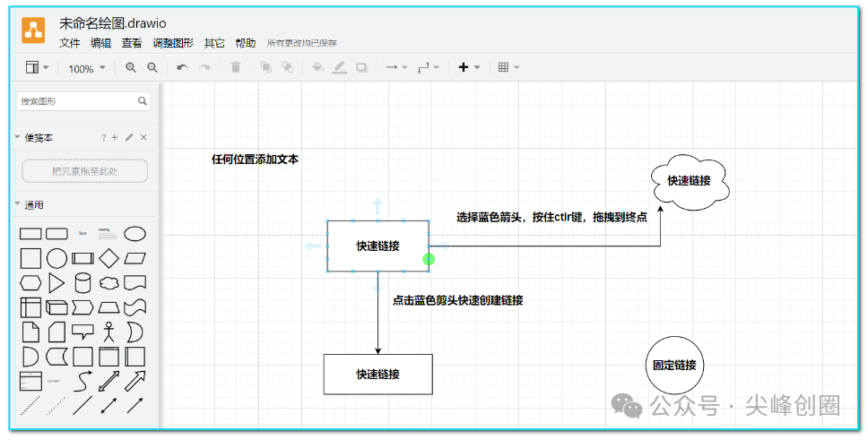Open the 帮助 menu

point(245,43)
